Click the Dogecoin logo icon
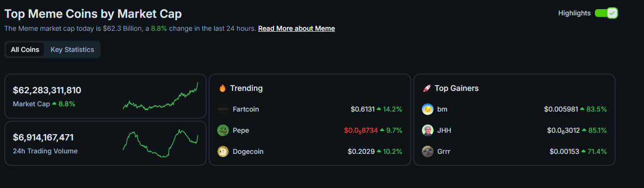Image resolution: width=644 pixels, height=188 pixels. 223,151
